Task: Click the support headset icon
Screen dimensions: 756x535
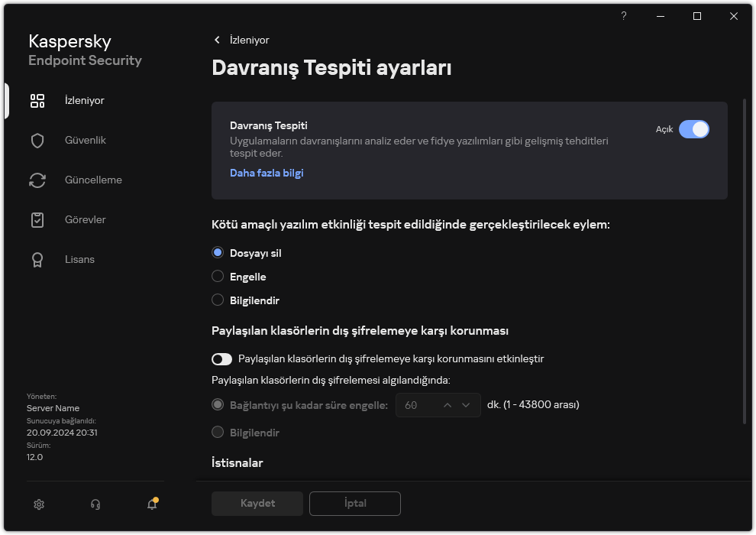Action: click(x=95, y=504)
